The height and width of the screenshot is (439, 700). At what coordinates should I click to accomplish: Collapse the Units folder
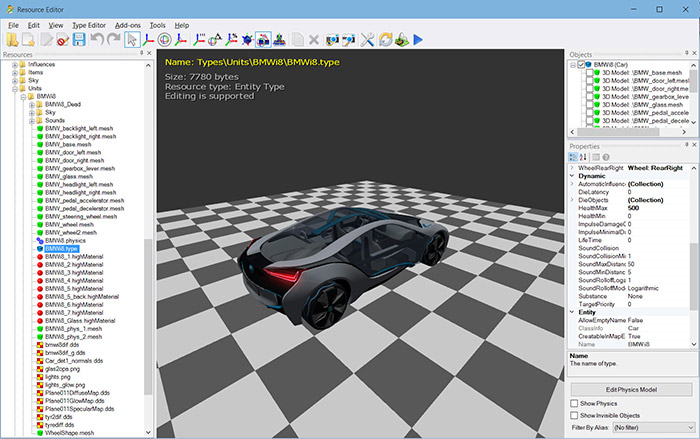click(x=15, y=89)
